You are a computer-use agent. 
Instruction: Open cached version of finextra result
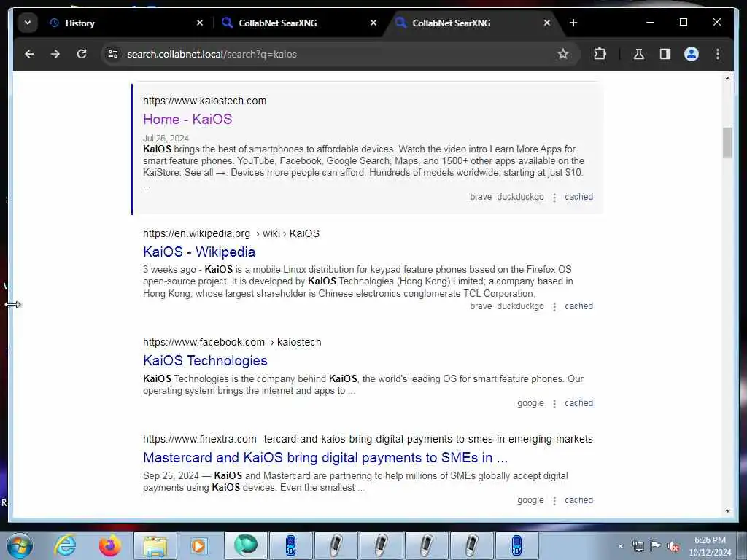[x=578, y=500]
